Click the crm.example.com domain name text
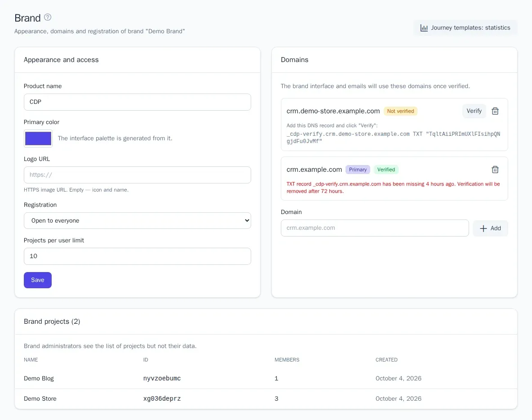The image size is (532, 420). pyautogui.click(x=314, y=170)
